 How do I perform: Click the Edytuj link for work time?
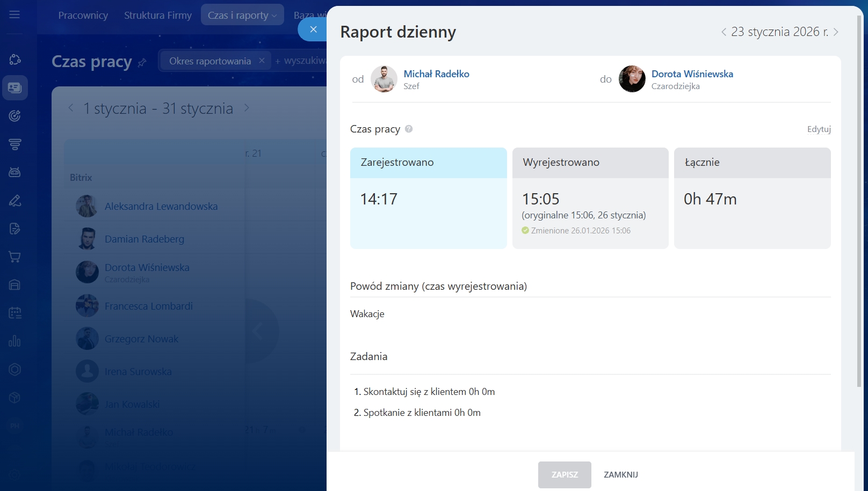click(819, 129)
